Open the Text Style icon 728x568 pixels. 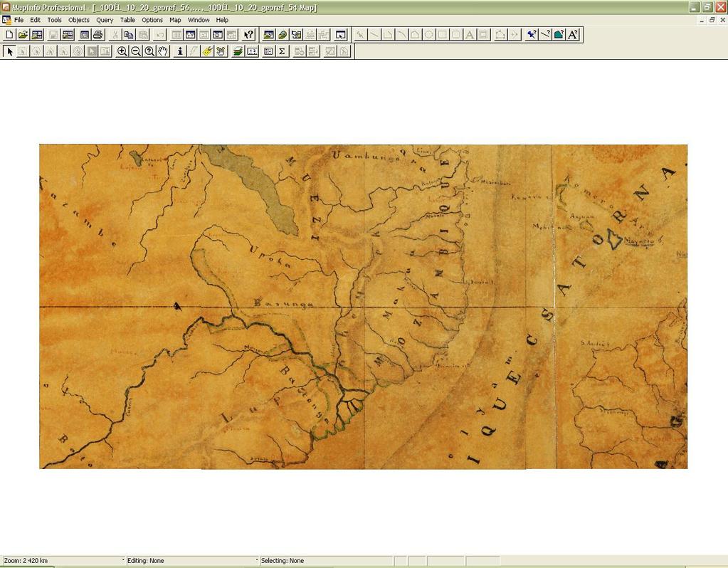pos(573,35)
